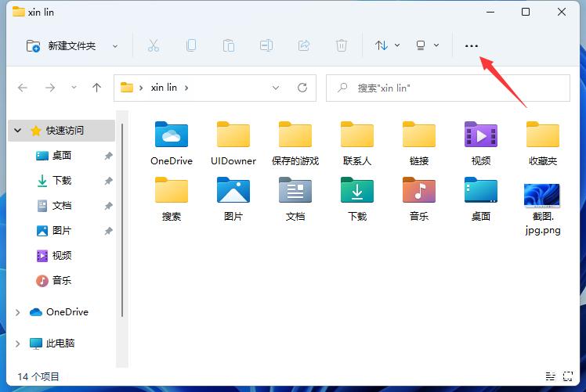
Task: Open the View layout options button
Action: 427,45
